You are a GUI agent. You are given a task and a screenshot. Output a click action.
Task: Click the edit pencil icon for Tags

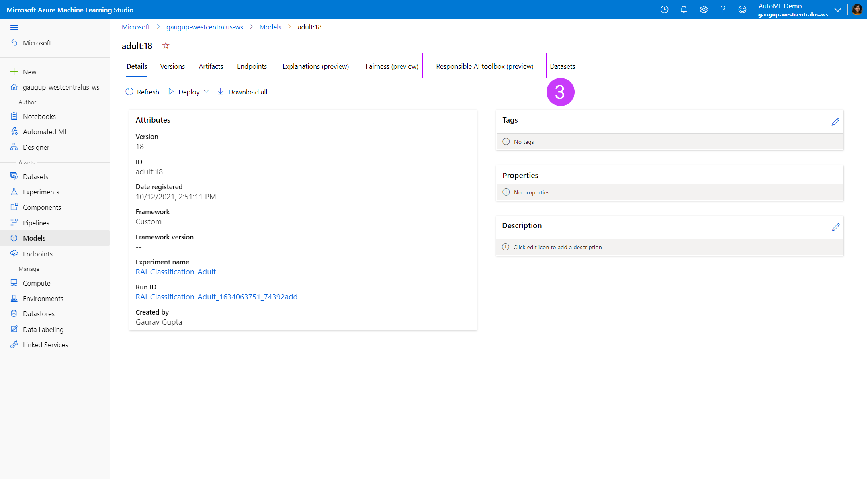coord(835,122)
